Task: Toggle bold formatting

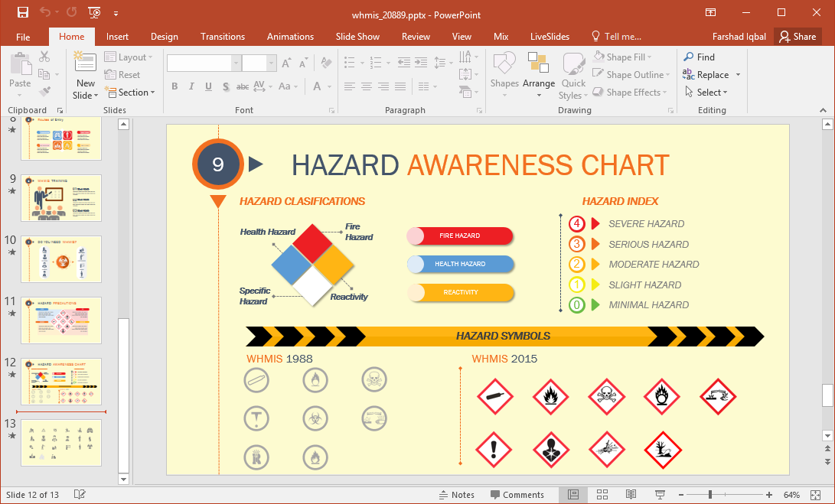Action: (x=175, y=86)
